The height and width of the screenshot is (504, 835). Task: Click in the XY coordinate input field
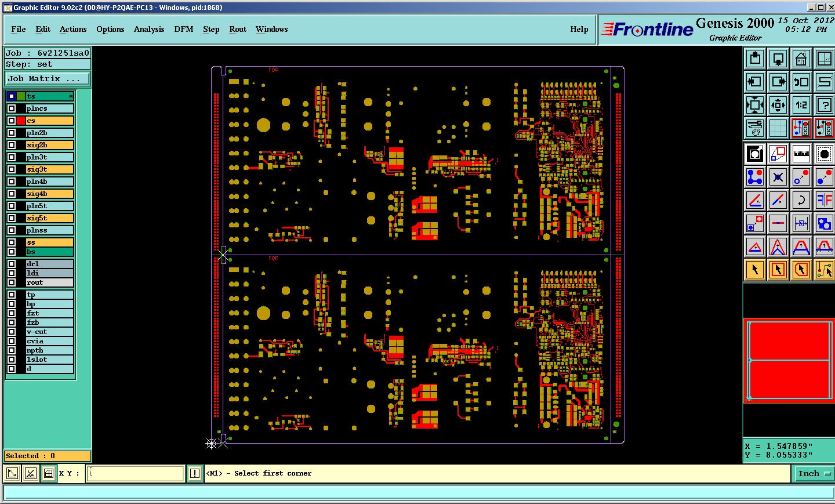pos(136,473)
